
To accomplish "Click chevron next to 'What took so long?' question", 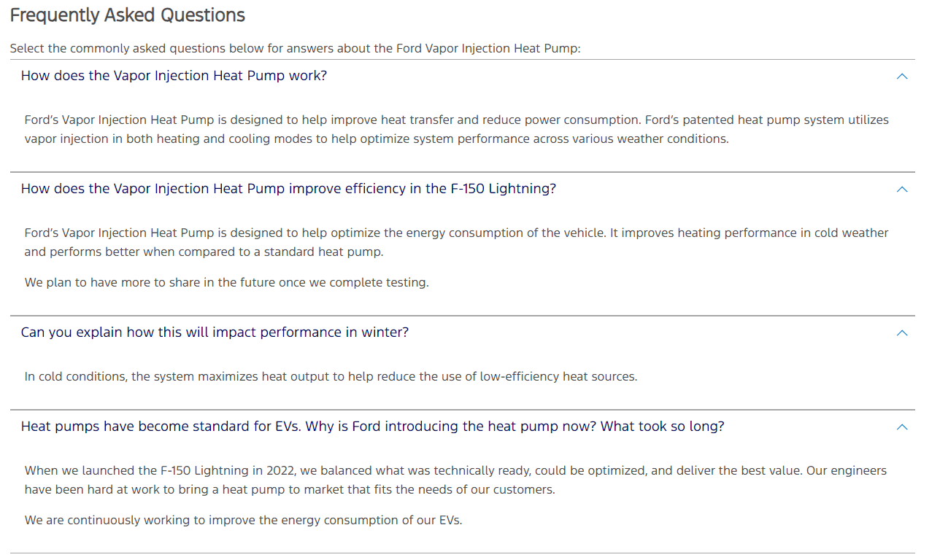I will tap(902, 427).
